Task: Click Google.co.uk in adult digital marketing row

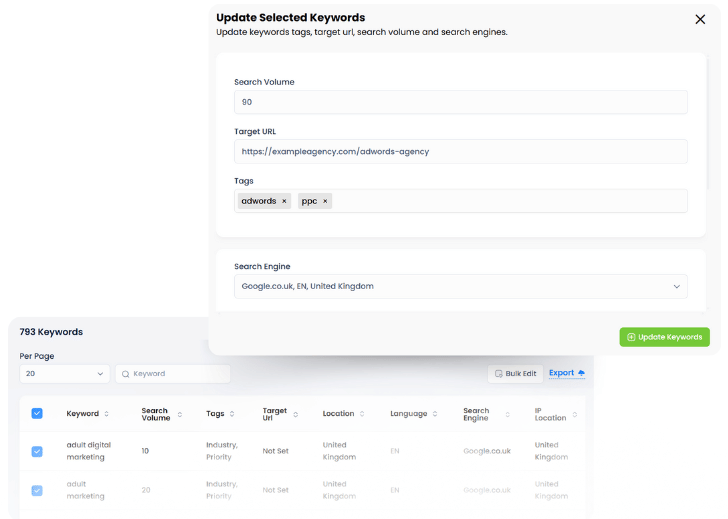Action: [x=487, y=451]
